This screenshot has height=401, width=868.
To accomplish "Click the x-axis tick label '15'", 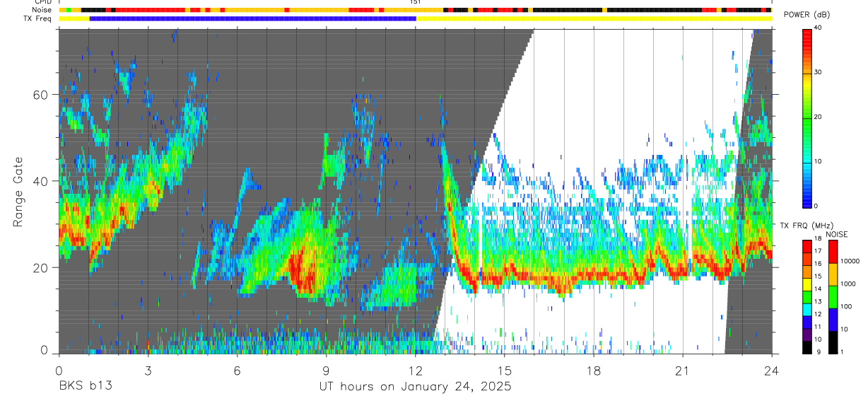I will point(505,370).
